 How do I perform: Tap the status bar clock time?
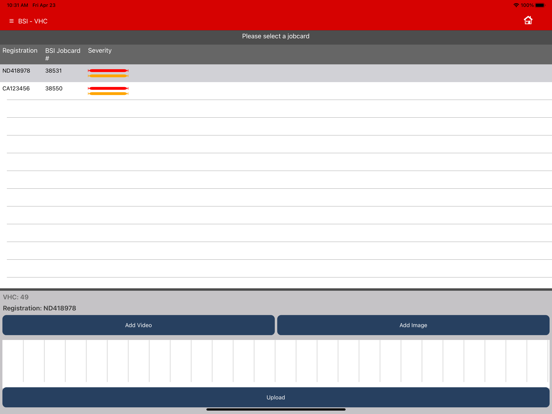(17, 5)
